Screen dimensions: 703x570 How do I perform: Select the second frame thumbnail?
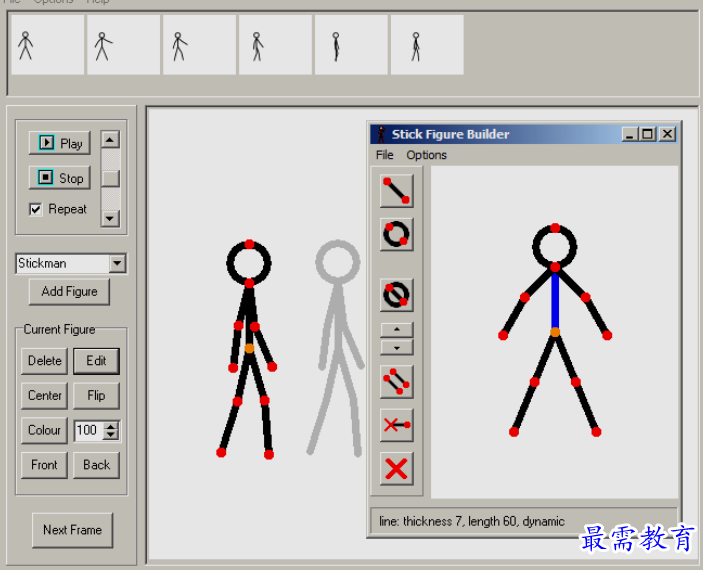[123, 45]
